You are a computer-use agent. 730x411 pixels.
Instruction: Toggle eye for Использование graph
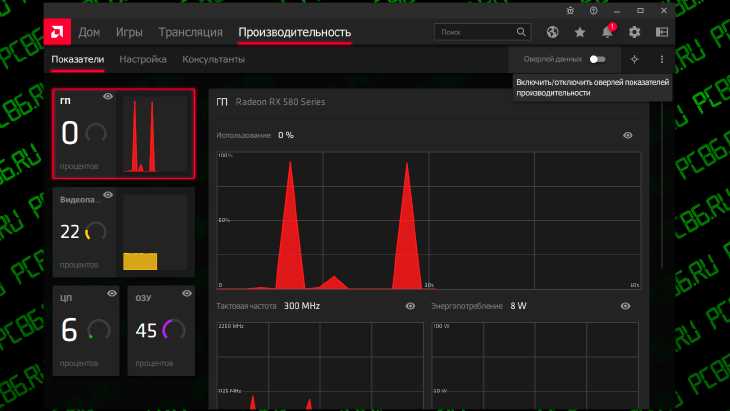(628, 135)
